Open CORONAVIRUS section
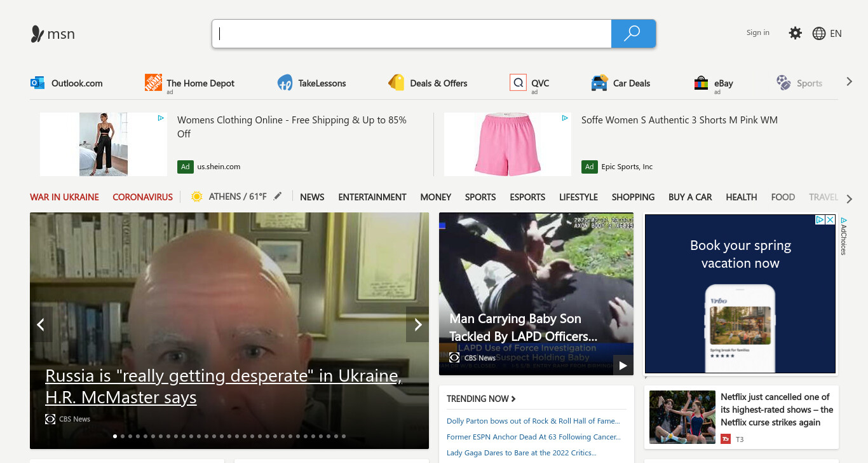This screenshot has height=463, width=868. click(x=143, y=197)
